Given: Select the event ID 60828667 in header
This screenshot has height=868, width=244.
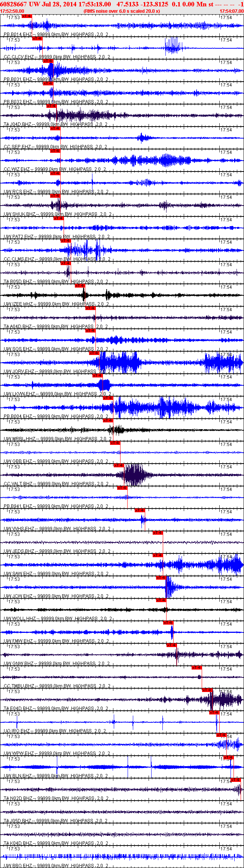Looking at the screenshot, I should (13, 4).
